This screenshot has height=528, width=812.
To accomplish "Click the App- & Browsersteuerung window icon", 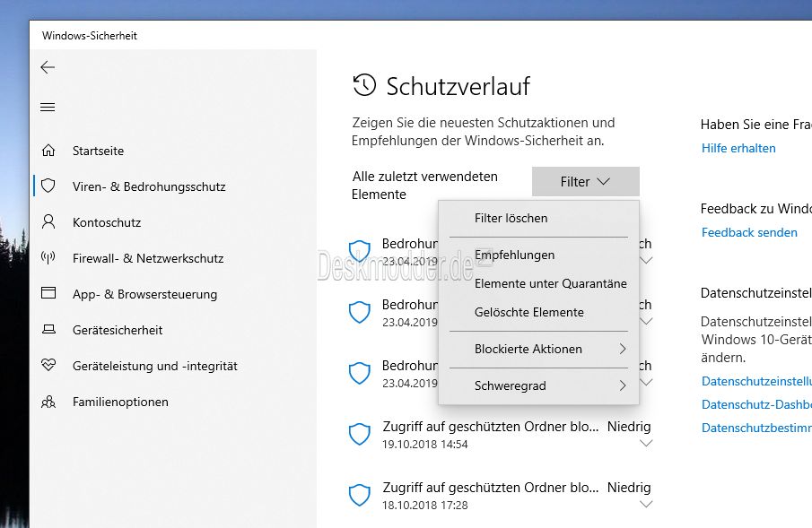I will point(48,293).
